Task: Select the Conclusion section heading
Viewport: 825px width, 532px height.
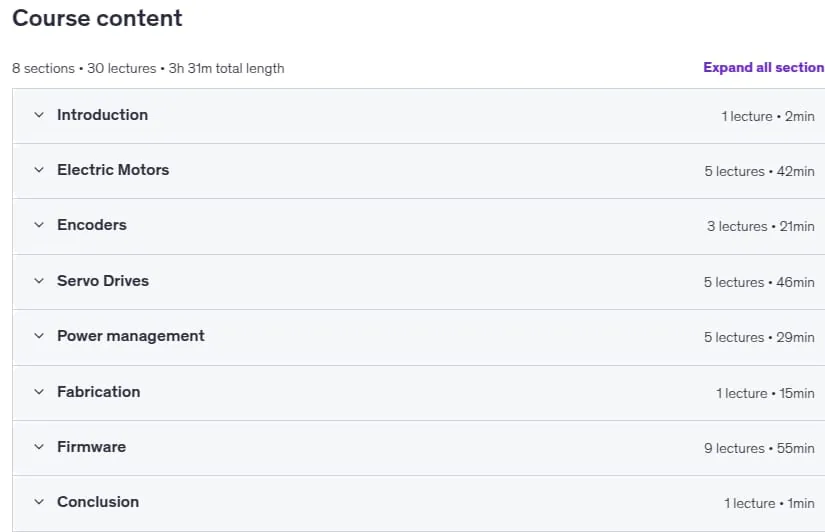Action: point(98,502)
